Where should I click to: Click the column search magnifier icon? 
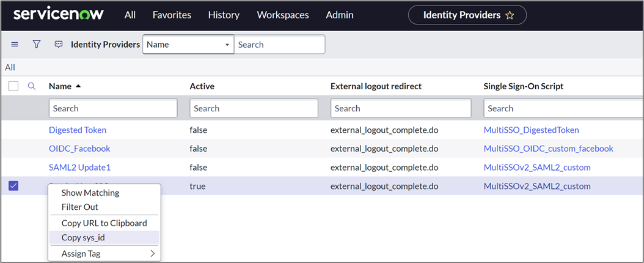[32, 86]
